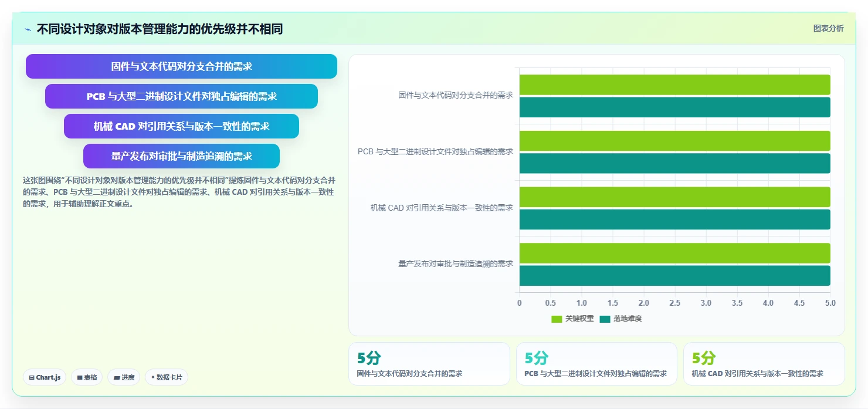The width and height of the screenshot is (868, 409).
Task: Open the 5分 固件与文本代码 data card
Action: pos(429,364)
